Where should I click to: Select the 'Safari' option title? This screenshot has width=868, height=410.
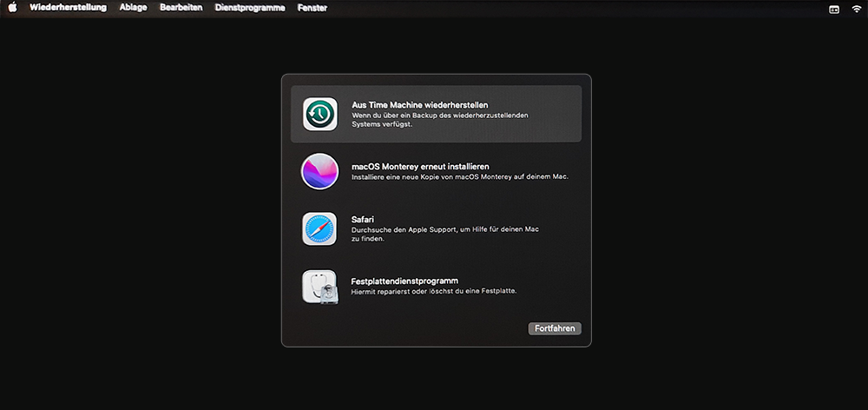click(x=363, y=220)
